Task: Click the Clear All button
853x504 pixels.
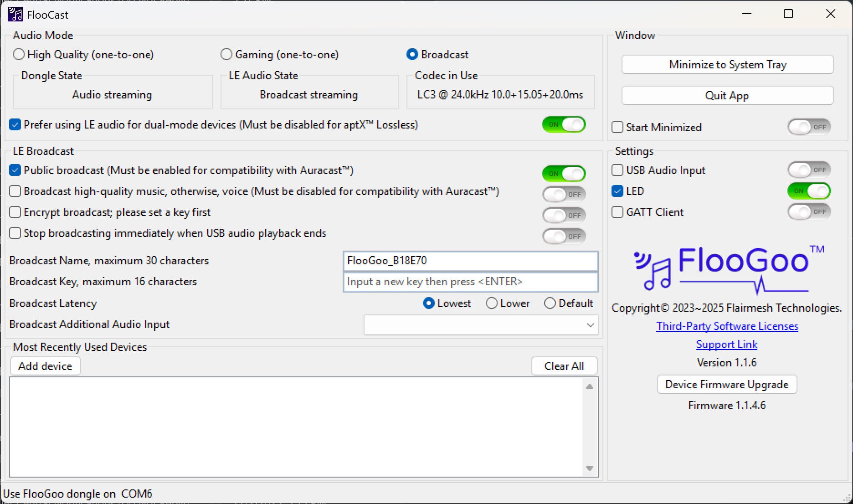Action: pyautogui.click(x=564, y=366)
